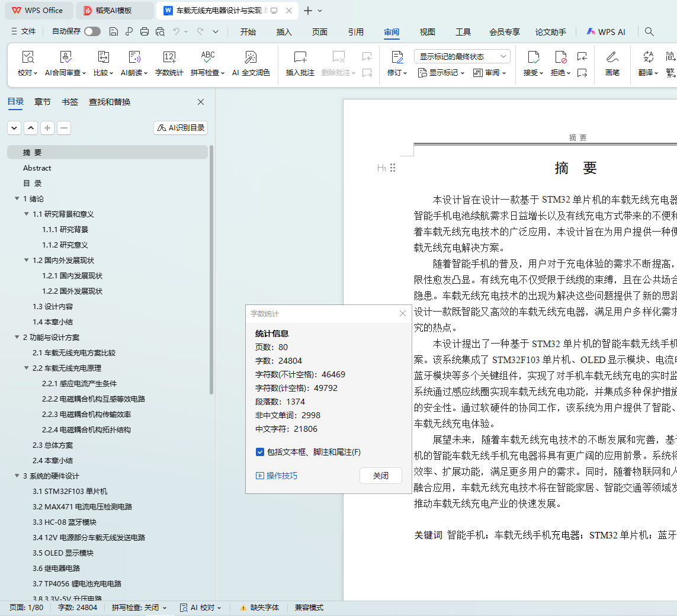Switch to the 书签 navigation tab
This screenshot has height=616, width=677.
70,102
